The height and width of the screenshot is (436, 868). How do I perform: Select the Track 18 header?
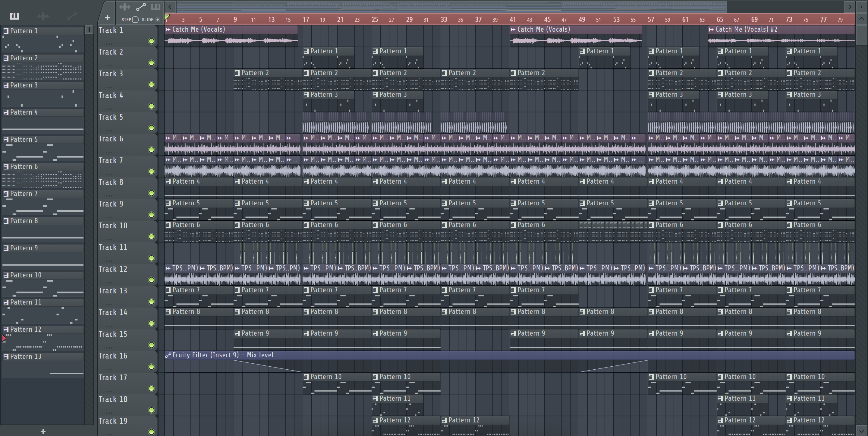click(127, 405)
